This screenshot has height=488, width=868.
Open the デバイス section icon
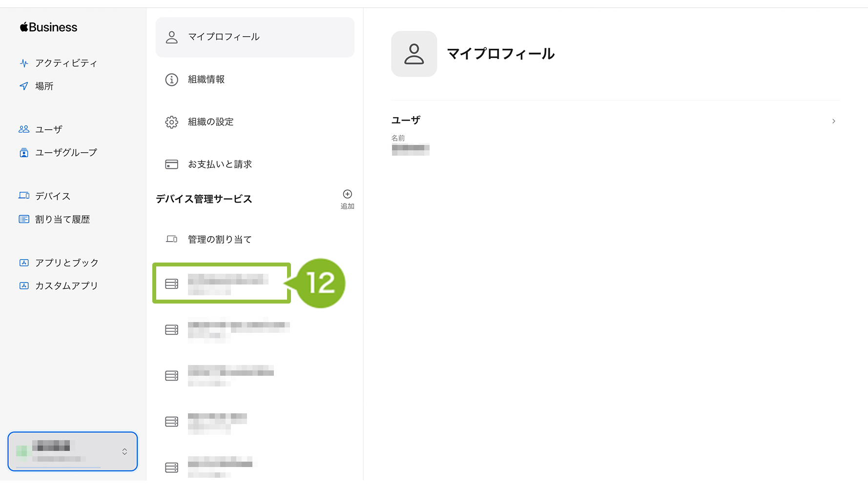point(24,196)
